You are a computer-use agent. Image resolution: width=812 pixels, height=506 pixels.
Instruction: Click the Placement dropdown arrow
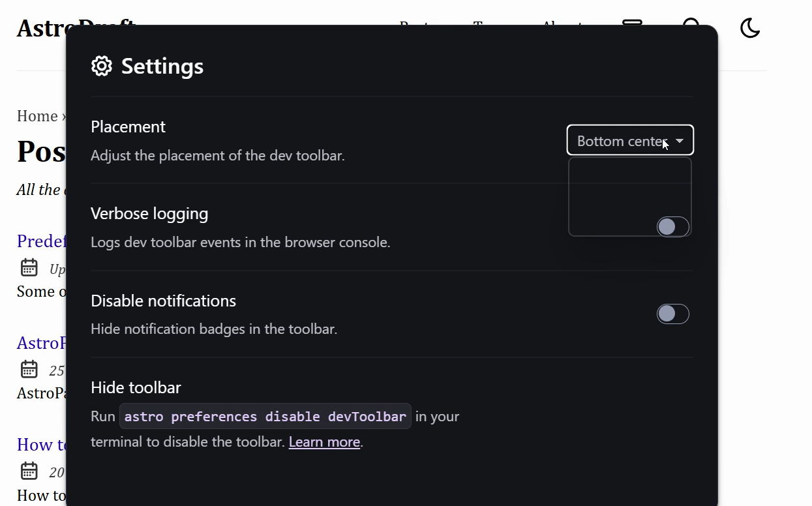click(680, 141)
